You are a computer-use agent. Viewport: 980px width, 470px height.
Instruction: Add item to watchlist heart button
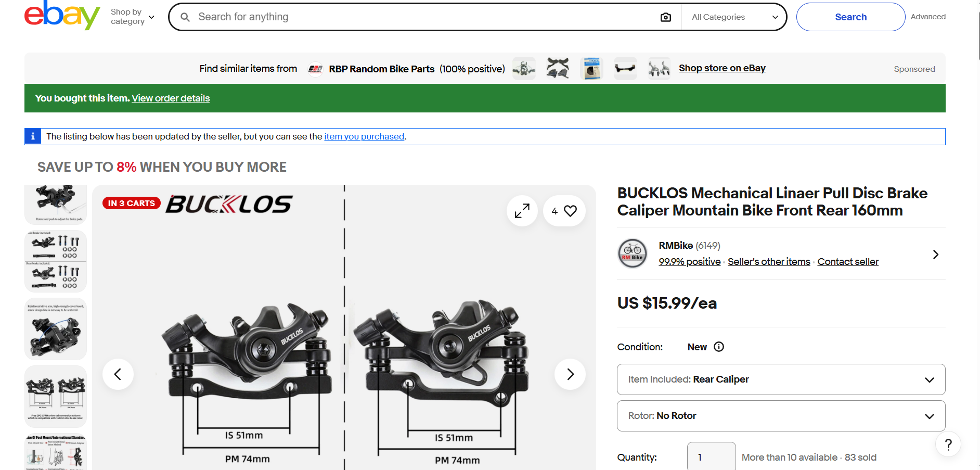[x=564, y=211]
